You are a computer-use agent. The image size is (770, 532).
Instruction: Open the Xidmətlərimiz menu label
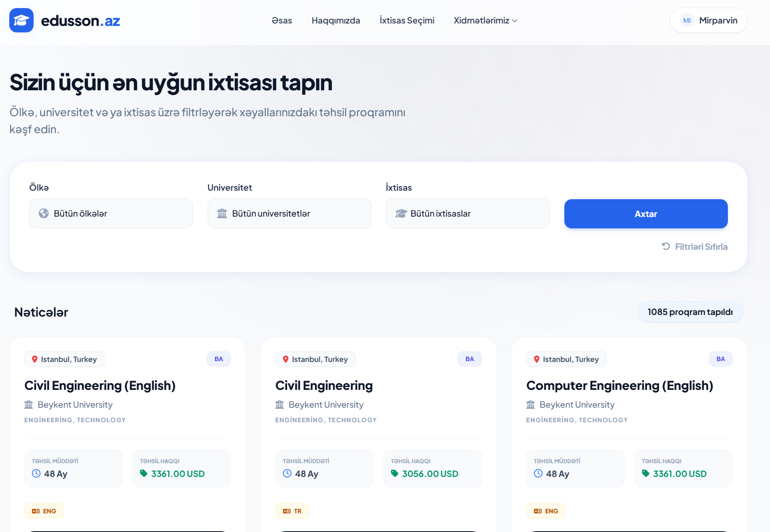[481, 20]
